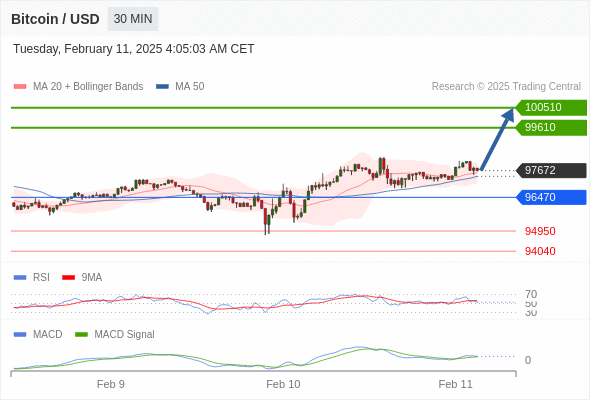
Task: Click the Feb 9 date axis label
Action: (111, 384)
